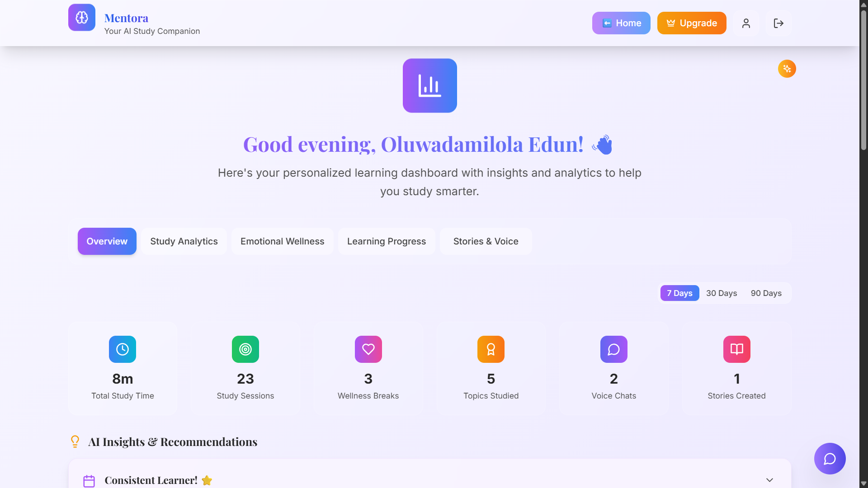Switch to the Emotional Wellness tab
This screenshot has height=488, width=868.
pyautogui.click(x=282, y=241)
